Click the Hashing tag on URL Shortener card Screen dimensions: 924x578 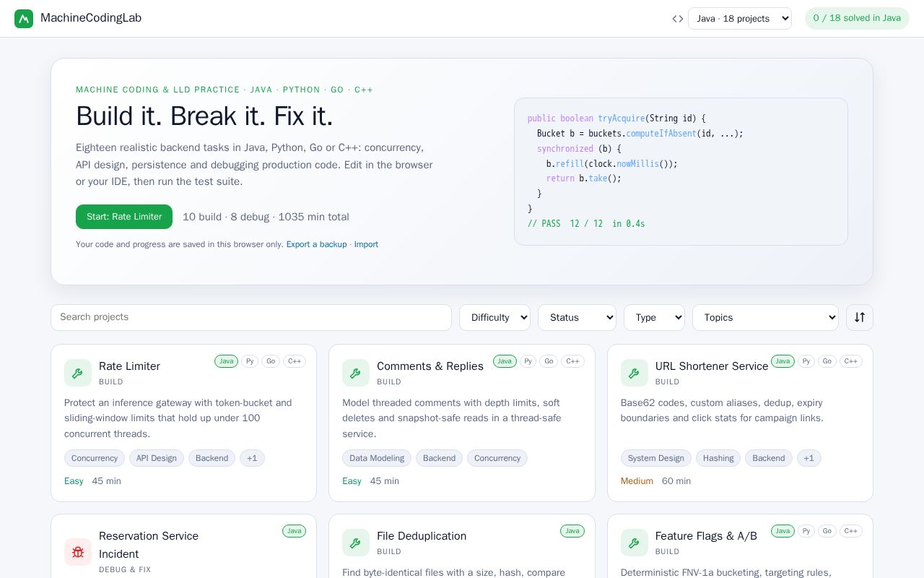point(718,458)
